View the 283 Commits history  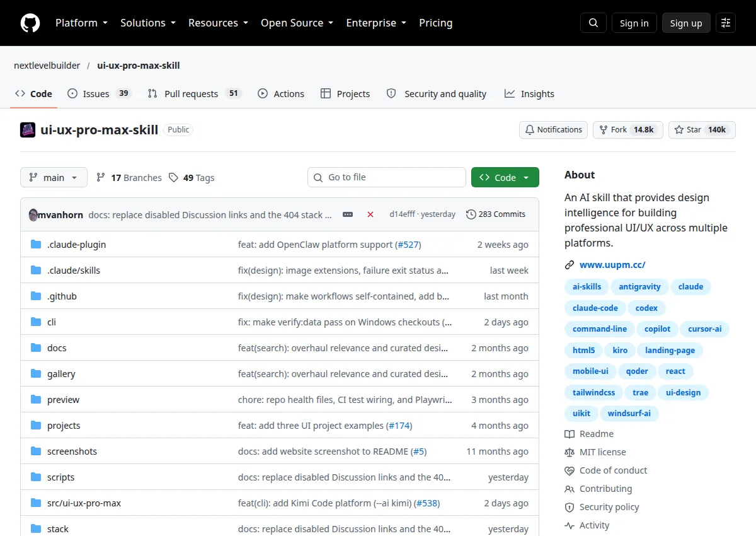(496, 214)
